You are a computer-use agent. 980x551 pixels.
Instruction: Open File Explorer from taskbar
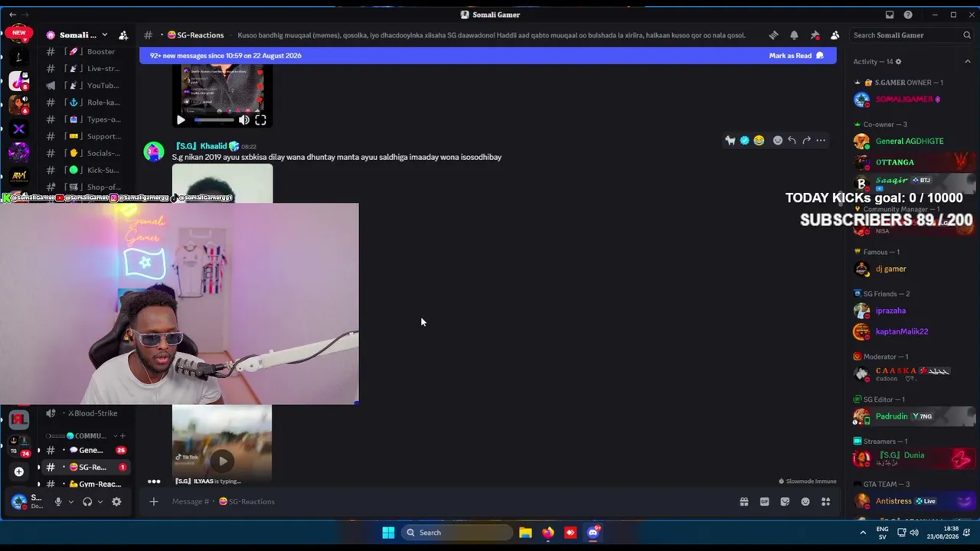pos(525,533)
